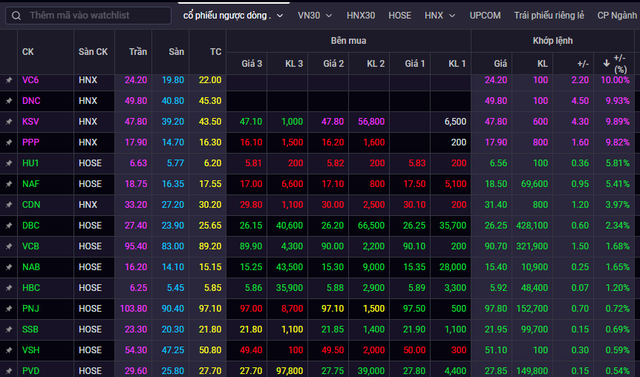Click DBC matched volume 428,100

tap(532, 226)
